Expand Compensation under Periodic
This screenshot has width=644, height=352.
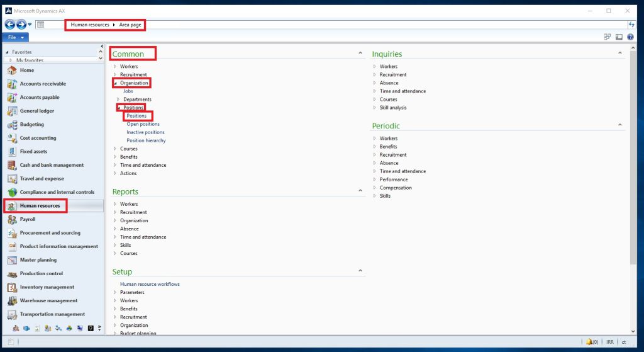click(x=375, y=188)
